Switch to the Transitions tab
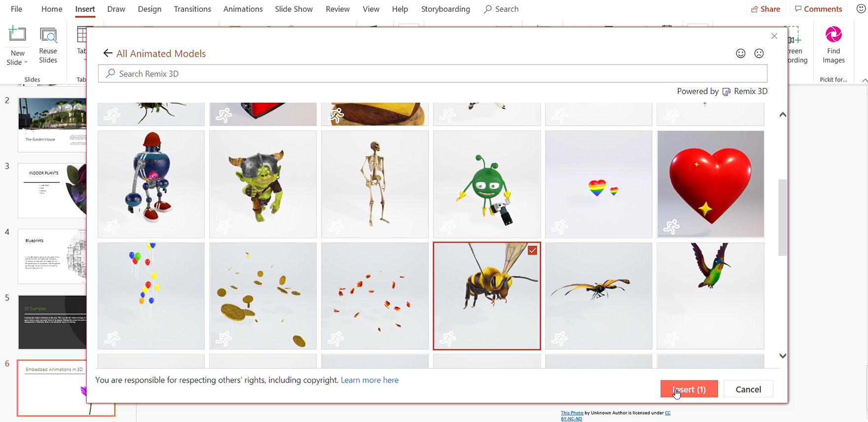 click(x=192, y=9)
